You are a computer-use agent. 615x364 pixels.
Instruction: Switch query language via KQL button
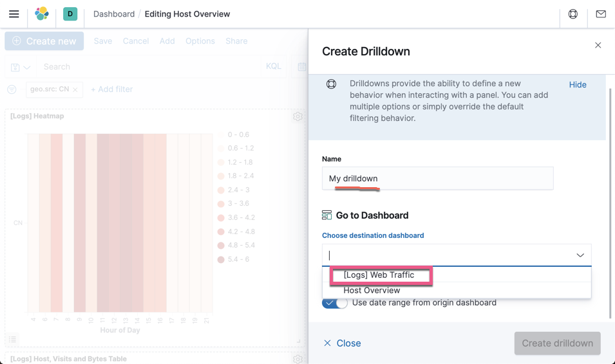click(274, 67)
